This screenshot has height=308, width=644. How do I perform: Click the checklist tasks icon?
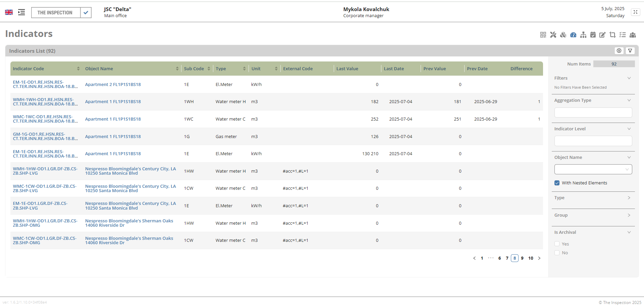623,35
